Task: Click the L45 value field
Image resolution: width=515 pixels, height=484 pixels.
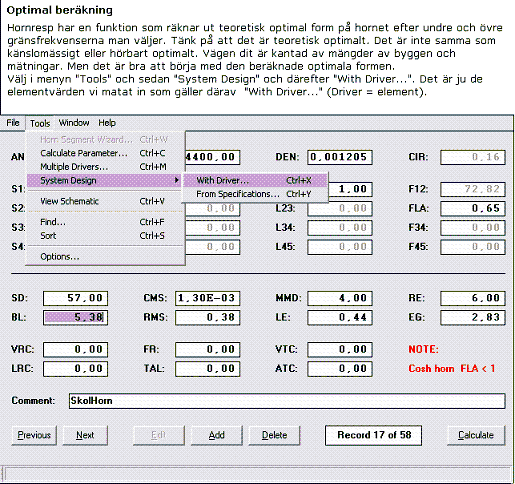Action: point(340,247)
